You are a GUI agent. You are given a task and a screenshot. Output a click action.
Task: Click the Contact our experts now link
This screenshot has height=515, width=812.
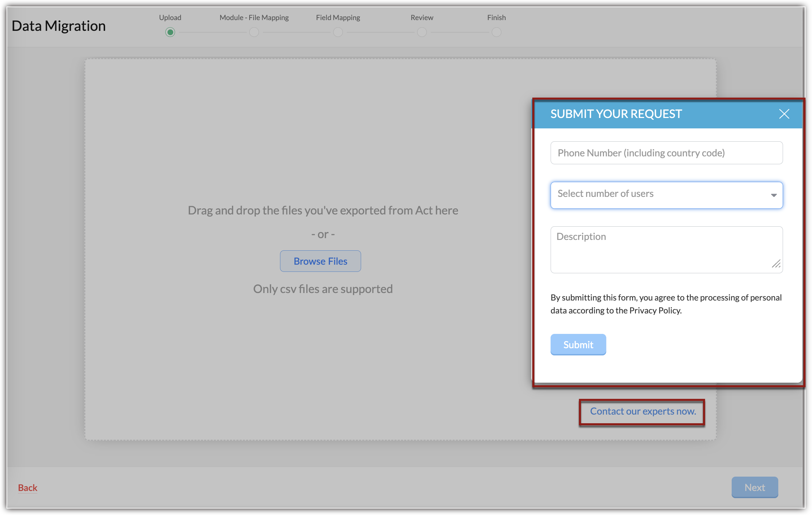[x=643, y=411]
